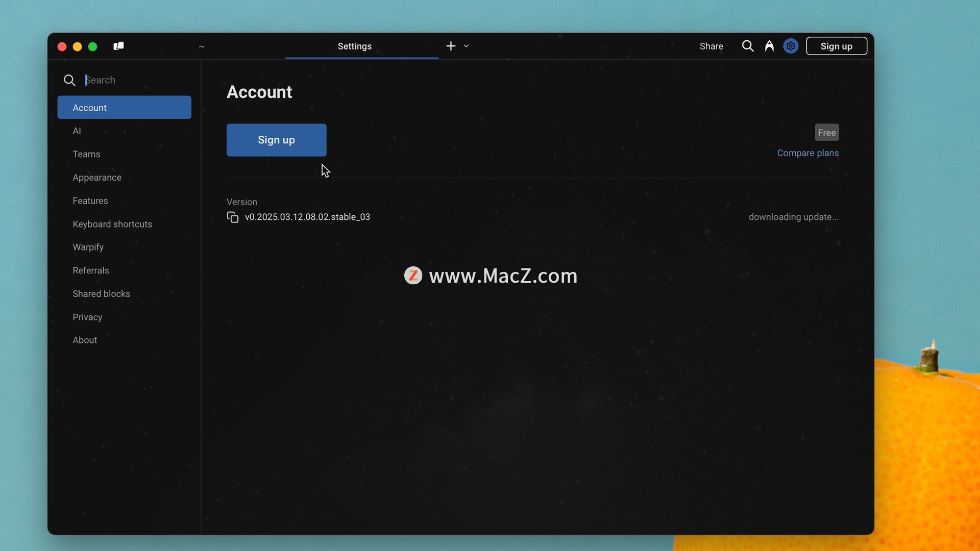Screen dimensions: 980x551
Task: Open the Compare plans link
Action: [x=807, y=153]
